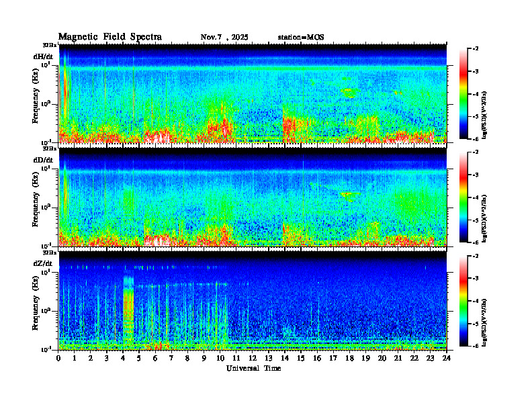This screenshot has width=532, height=411.
Task: Click the "Universal Time" axis title
Action: (x=253, y=368)
